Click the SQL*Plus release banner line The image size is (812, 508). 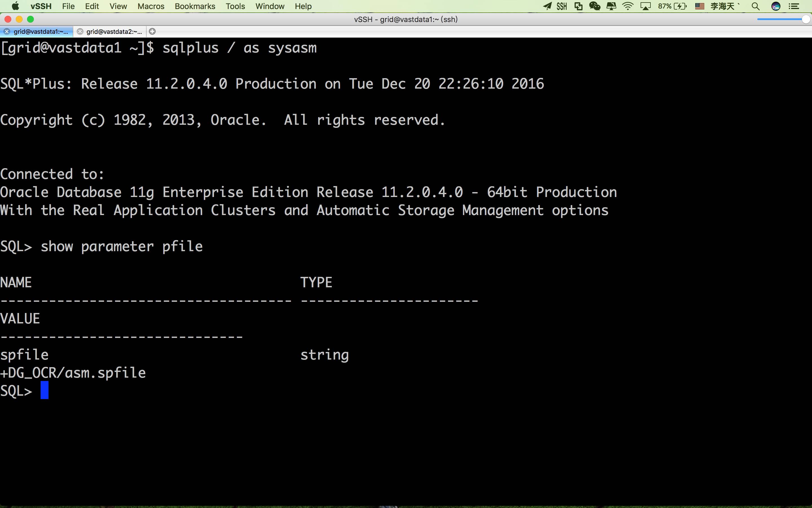tap(272, 84)
